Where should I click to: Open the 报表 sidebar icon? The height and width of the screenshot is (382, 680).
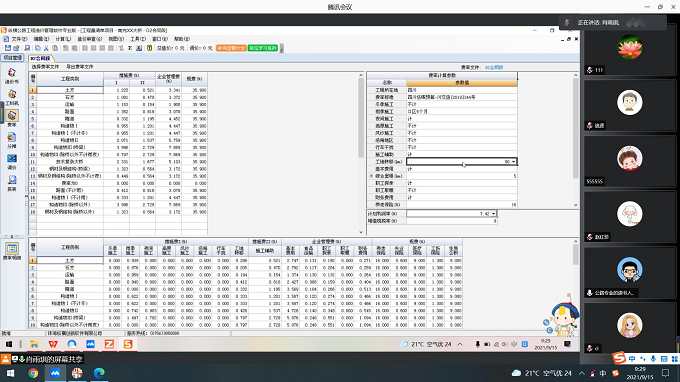[x=12, y=183]
